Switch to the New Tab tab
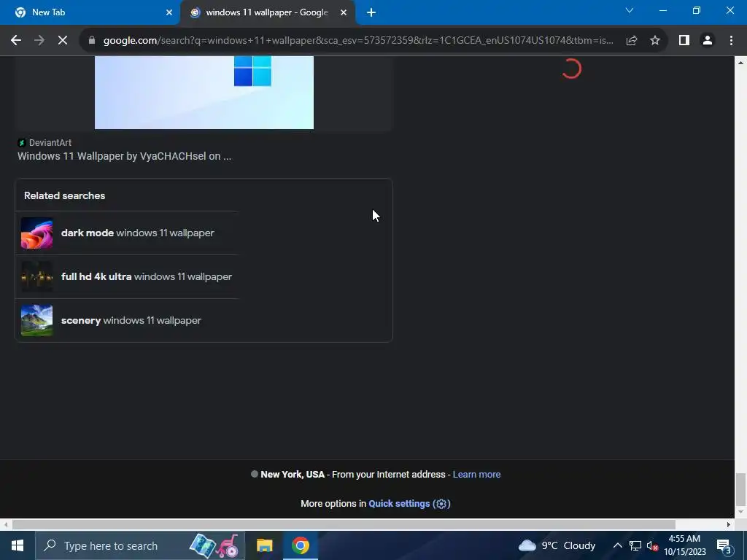Image resolution: width=747 pixels, height=560 pixels. tap(90, 13)
